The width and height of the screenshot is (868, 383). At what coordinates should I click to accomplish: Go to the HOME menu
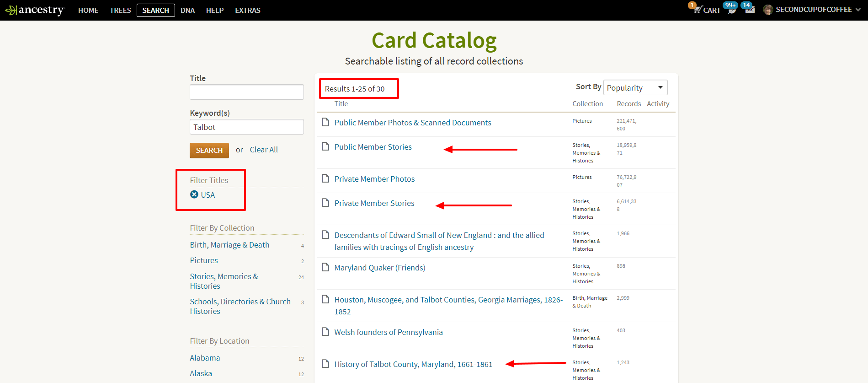(88, 10)
